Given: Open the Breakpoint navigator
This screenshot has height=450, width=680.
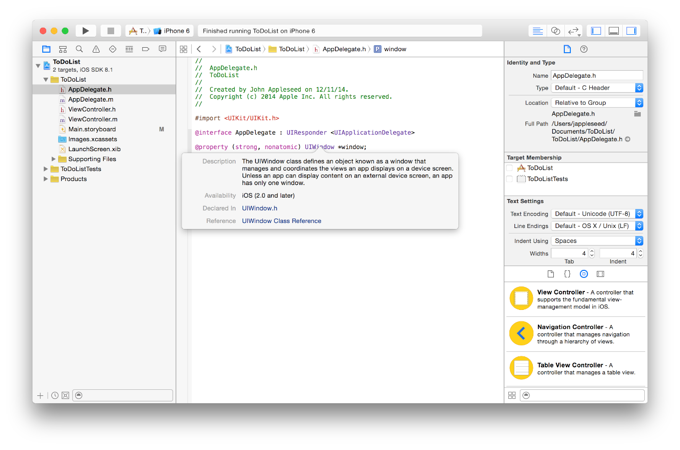Looking at the screenshot, I should (x=146, y=49).
